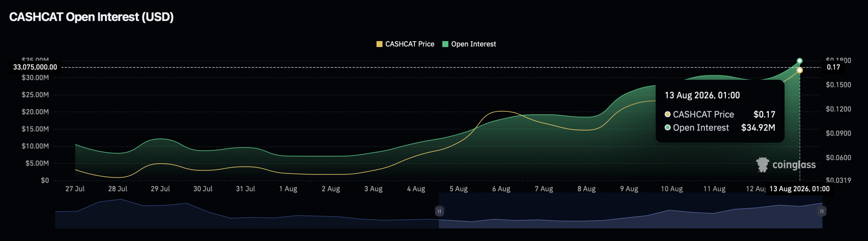Click the 10 Aug date label
The width and height of the screenshot is (868, 241).
pos(672,189)
